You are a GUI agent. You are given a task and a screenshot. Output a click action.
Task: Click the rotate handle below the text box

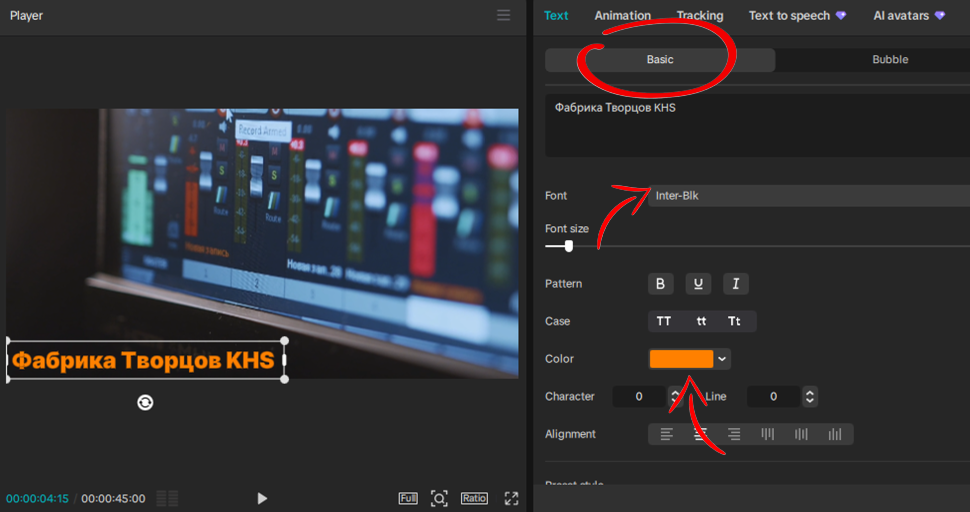[x=145, y=403]
